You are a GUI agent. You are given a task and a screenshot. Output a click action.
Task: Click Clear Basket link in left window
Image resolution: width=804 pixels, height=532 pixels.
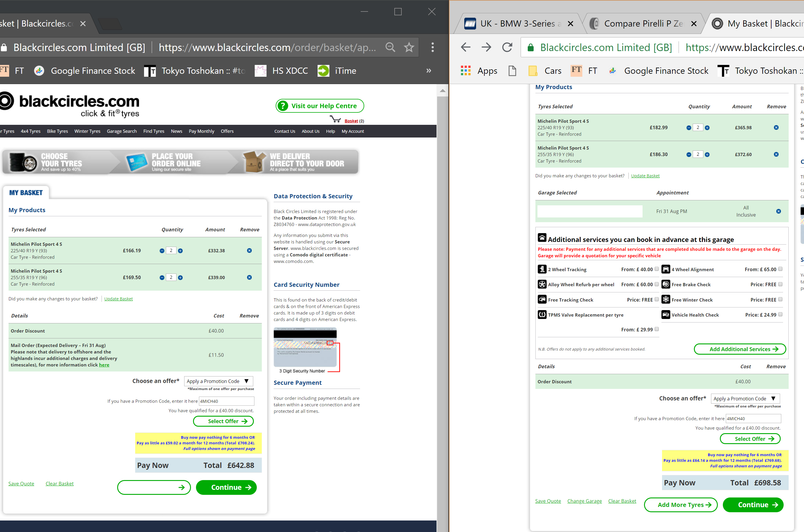point(59,484)
